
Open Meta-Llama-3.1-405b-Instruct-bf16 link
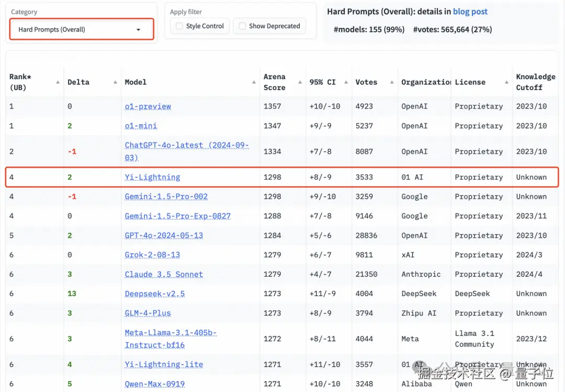(171, 339)
